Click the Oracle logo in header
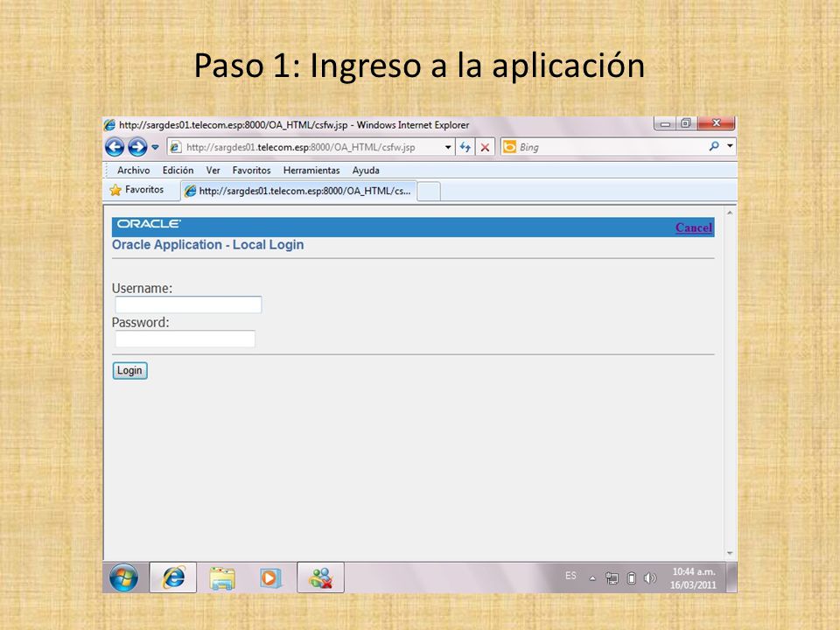840x630 pixels. pos(149,224)
